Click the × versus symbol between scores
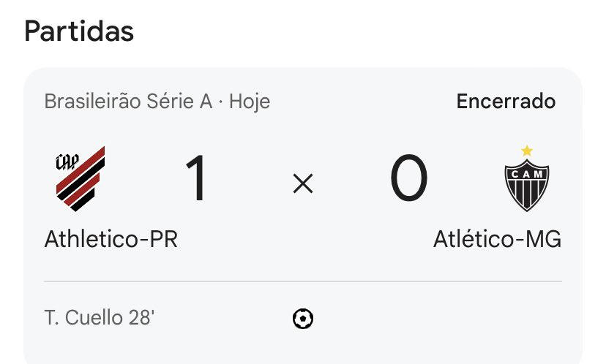Viewport: 606px width, 364px height. coord(303,185)
